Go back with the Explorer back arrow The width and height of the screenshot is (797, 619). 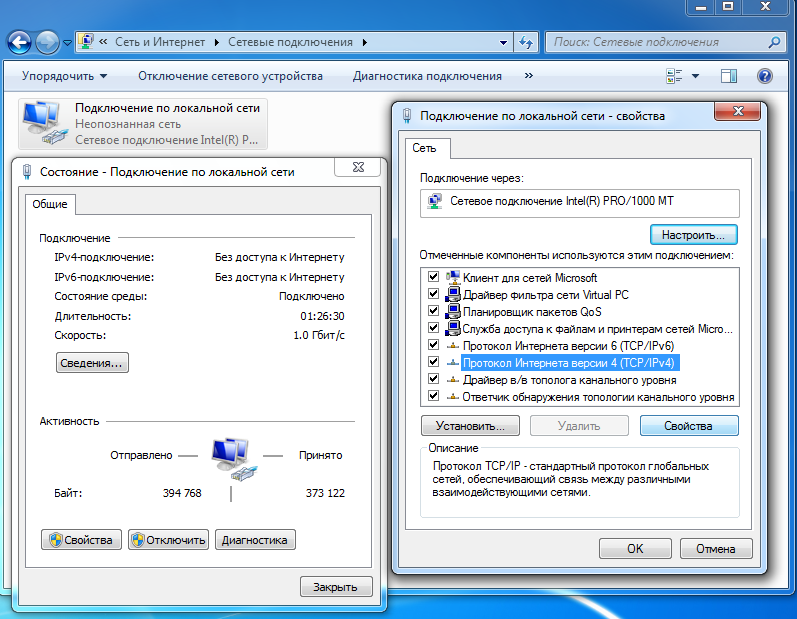coord(19,42)
